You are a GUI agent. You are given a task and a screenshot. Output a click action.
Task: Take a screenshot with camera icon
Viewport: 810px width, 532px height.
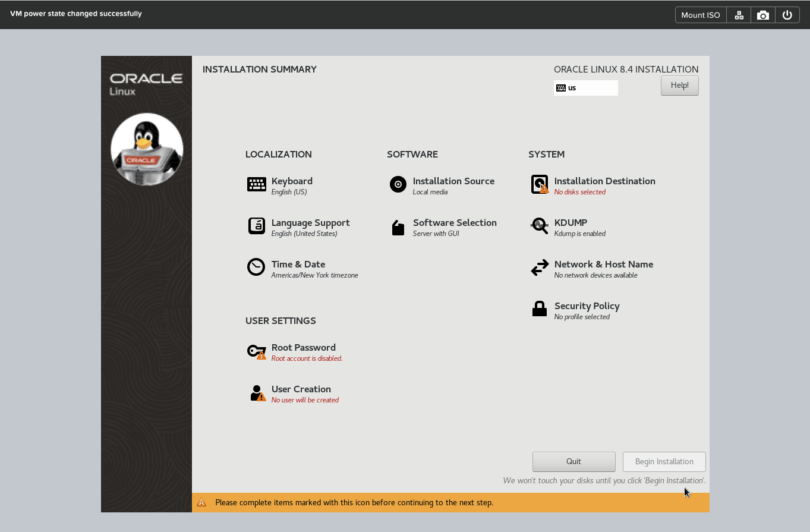click(763, 15)
